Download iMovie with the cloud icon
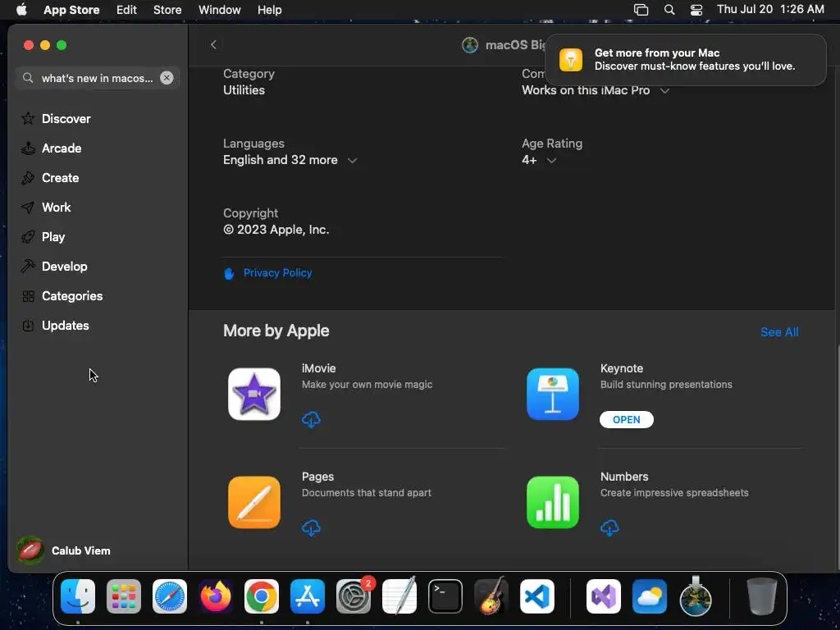 [311, 419]
